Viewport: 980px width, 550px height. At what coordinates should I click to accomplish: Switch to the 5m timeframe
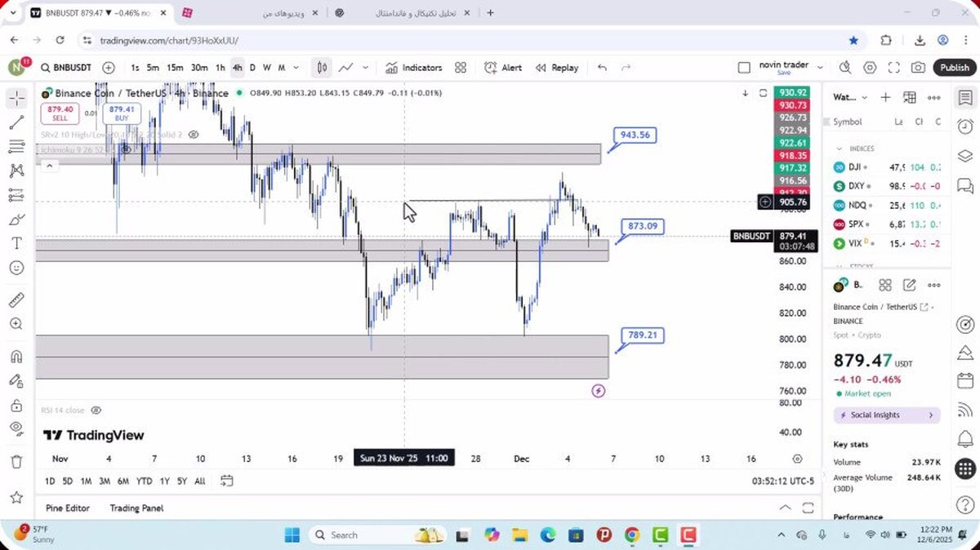click(x=153, y=68)
